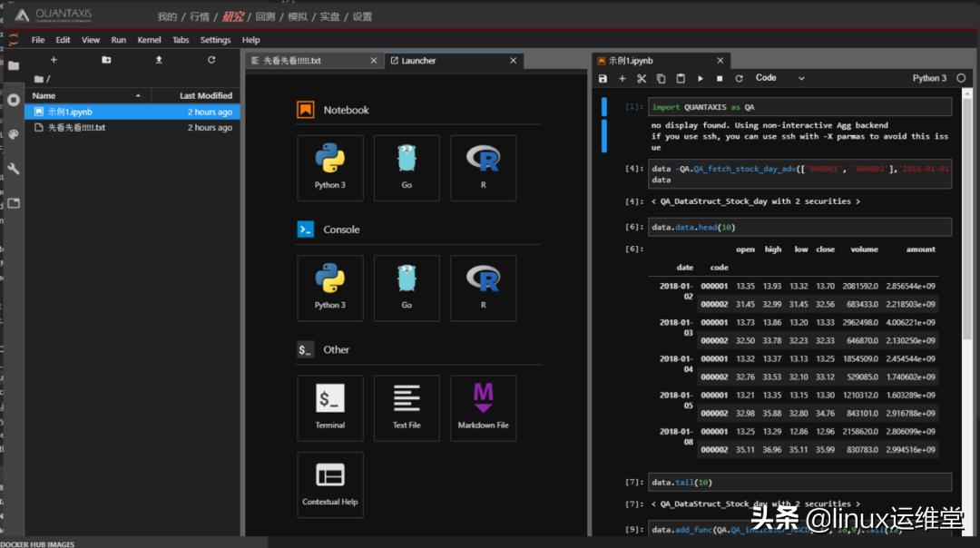Open the Tabs menu
The width and height of the screenshot is (980, 548).
coord(181,39)
